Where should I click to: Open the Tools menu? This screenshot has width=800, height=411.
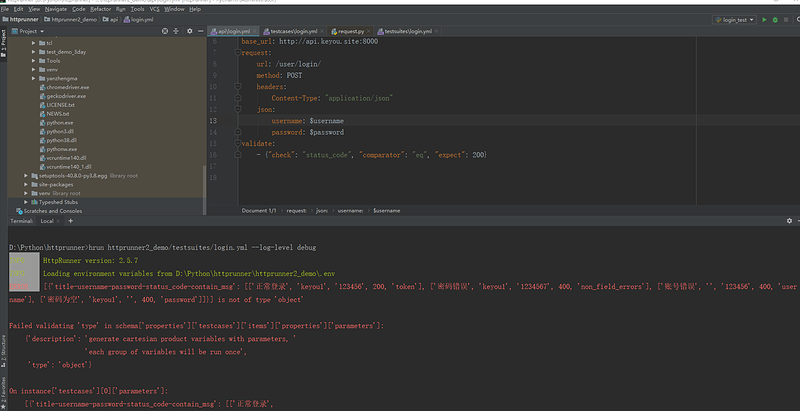(x=137, y=9)
